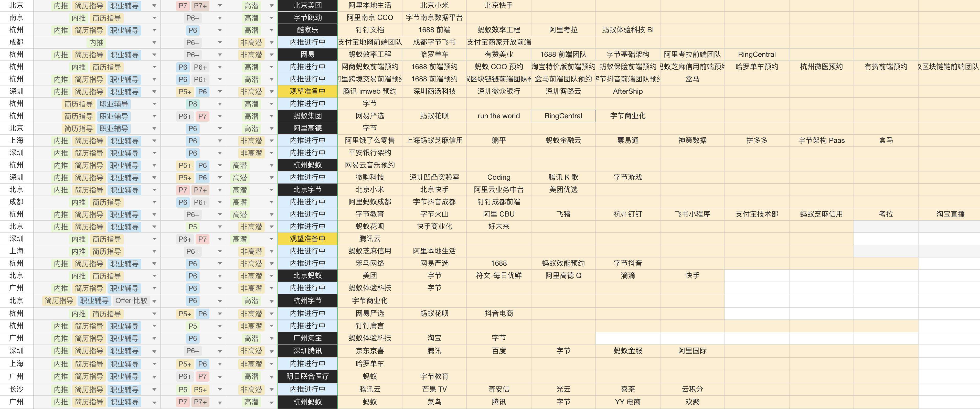
Task: Select the 网易 status cell
Action: tap(307, 55)
